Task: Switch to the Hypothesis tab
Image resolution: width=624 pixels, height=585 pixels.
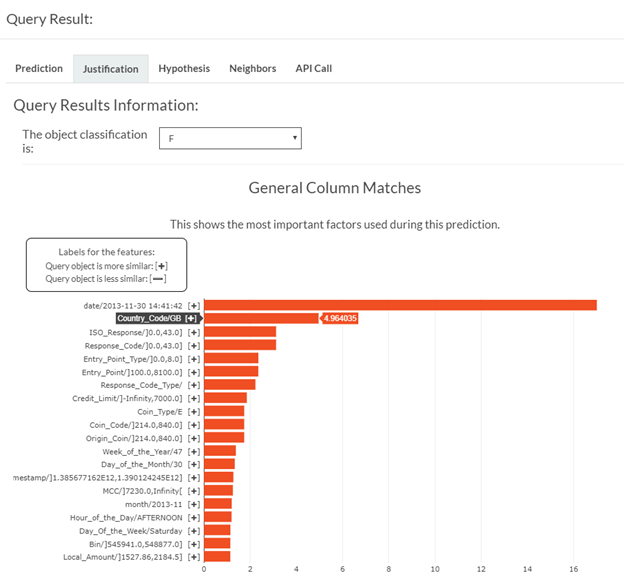Action: pos(184,68)
